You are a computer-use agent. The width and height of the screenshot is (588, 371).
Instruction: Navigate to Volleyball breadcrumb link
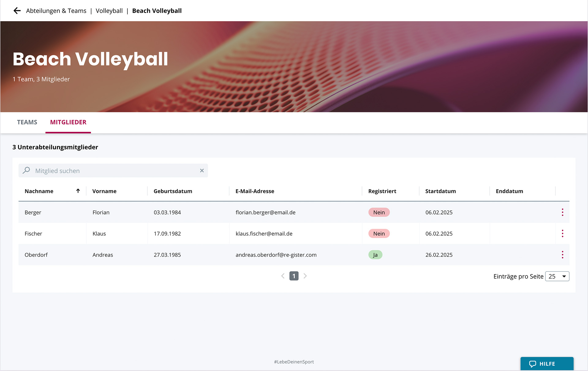pos(109,11)
